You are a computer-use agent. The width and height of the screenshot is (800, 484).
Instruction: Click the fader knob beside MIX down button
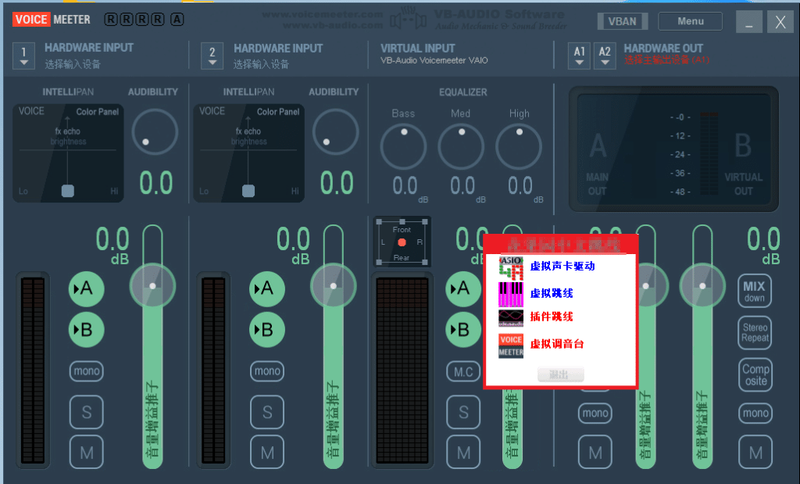[703, 286]
